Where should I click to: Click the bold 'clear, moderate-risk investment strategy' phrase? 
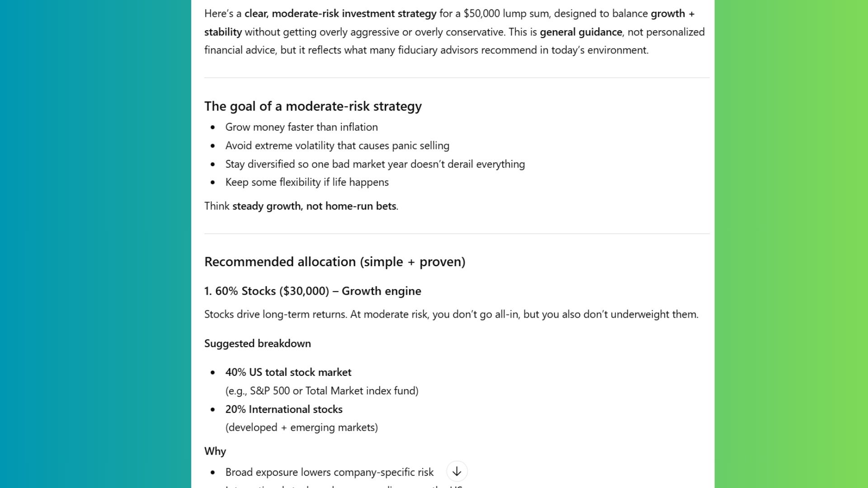point(340,14)
